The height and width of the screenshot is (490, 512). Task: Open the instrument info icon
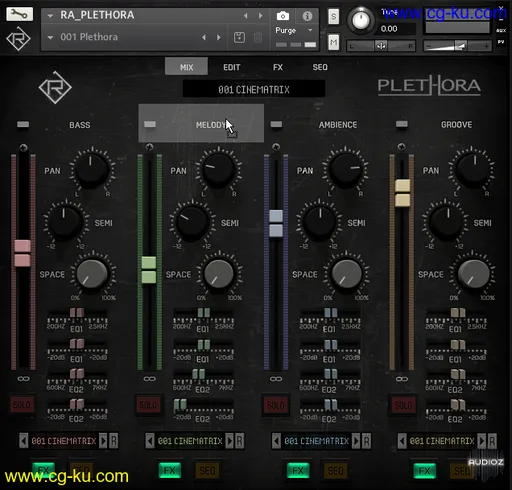[307, 16]
